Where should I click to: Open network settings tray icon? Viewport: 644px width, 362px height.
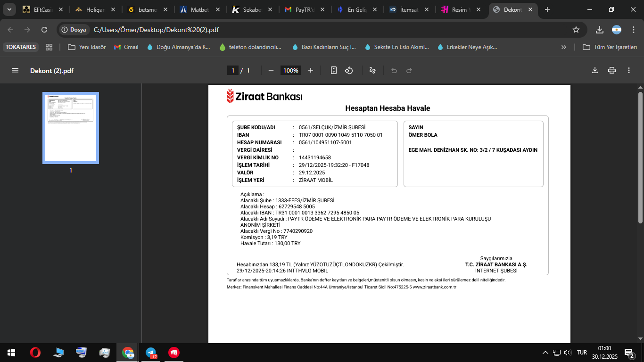tap(557, 353)
